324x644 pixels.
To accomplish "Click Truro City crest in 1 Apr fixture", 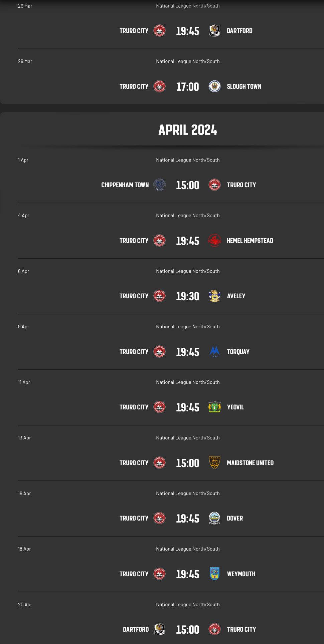I will pyautogui.click(x=214, y=185).
